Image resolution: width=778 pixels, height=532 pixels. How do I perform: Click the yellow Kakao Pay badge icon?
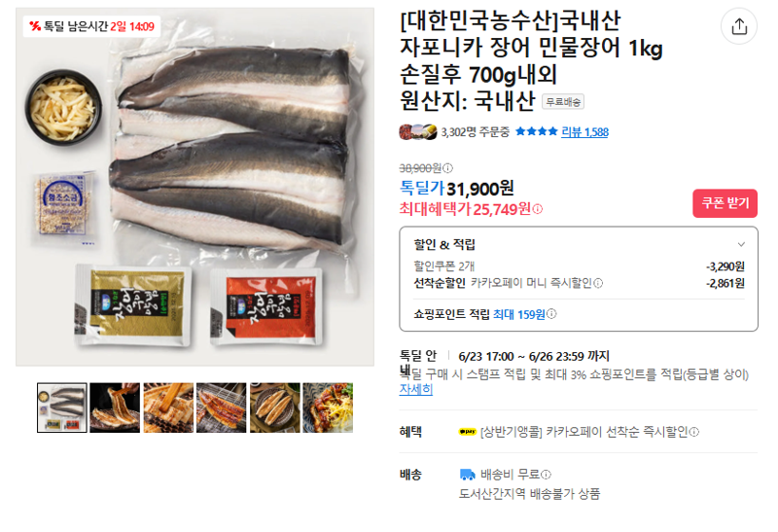click(468, 432)
